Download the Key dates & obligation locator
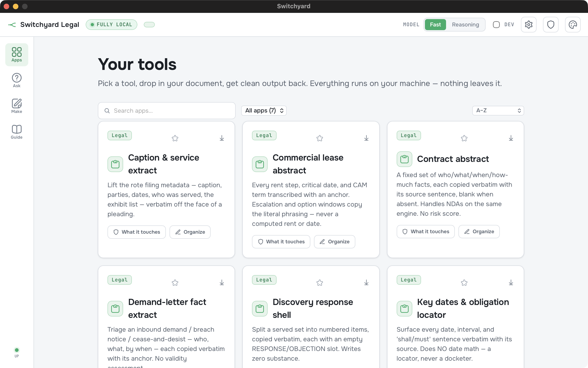The width and height of the screenshot is (588, 368). (x=511, y=283)
